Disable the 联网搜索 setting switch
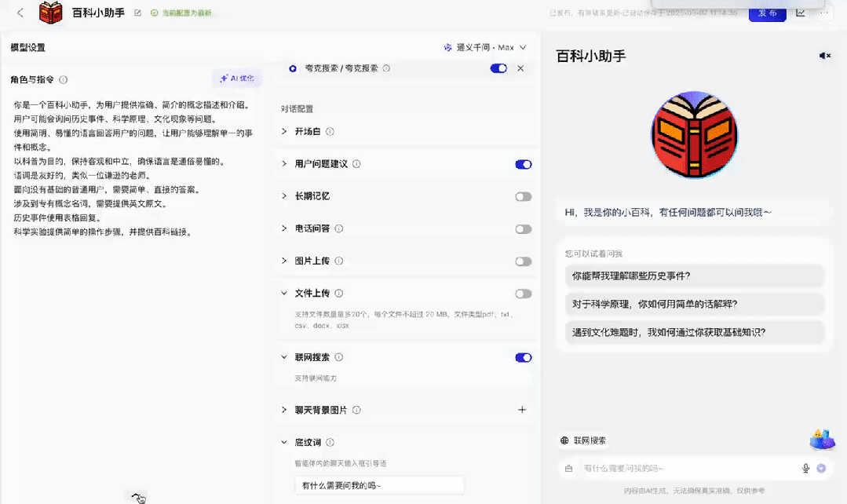This screenshot has width=847, height=504. tap(523, 358)
